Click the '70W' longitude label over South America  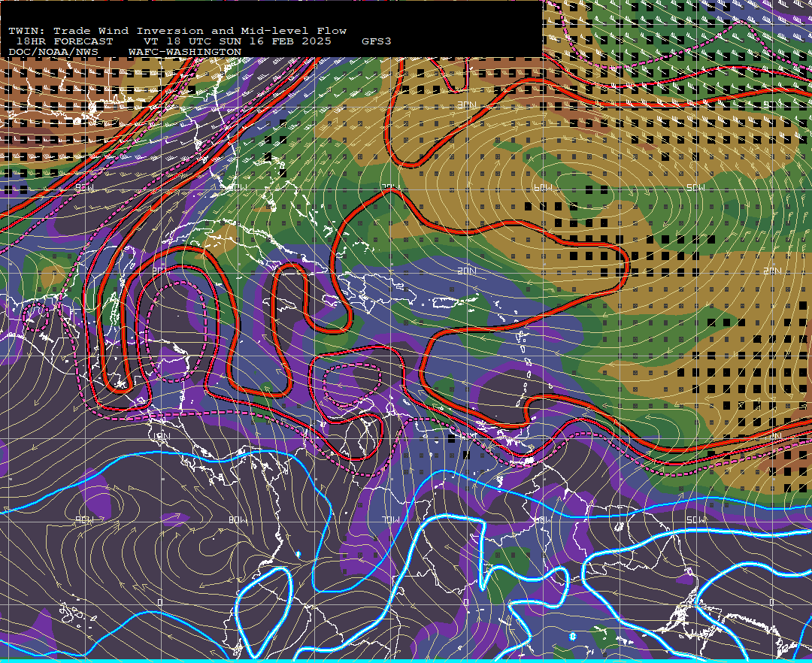pos(390,519)
